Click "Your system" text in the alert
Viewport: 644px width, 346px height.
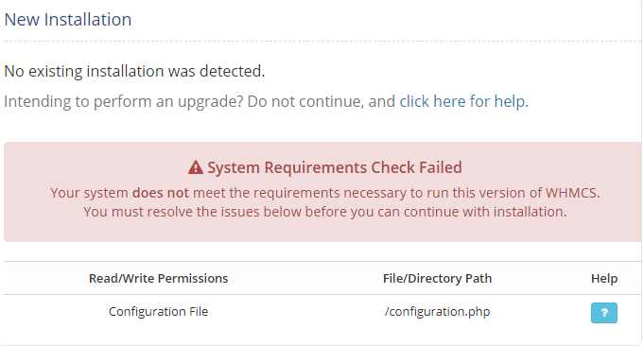pos(89,193)
